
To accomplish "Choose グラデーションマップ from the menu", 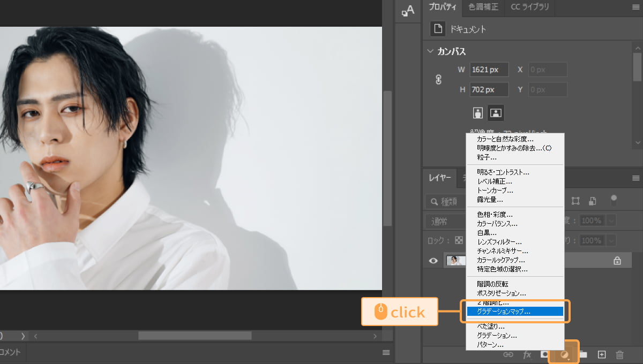I will click(x=504, y=311).
